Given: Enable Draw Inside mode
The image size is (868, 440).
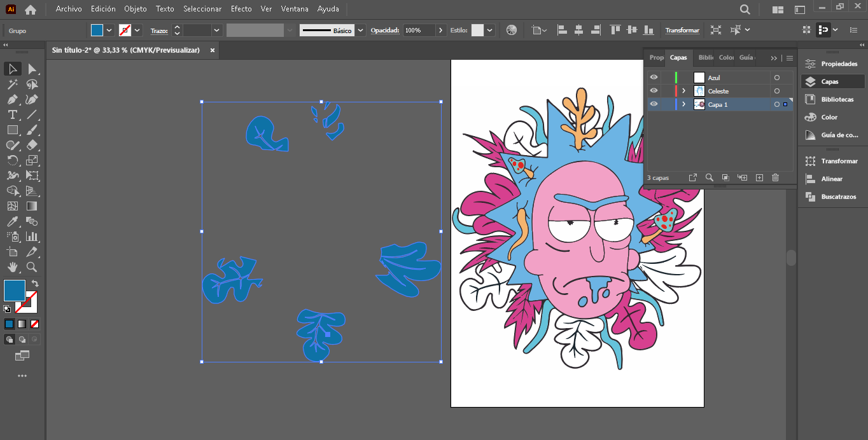Looking at the screenshot, I should pyautogui.click(x=35, y=340).
